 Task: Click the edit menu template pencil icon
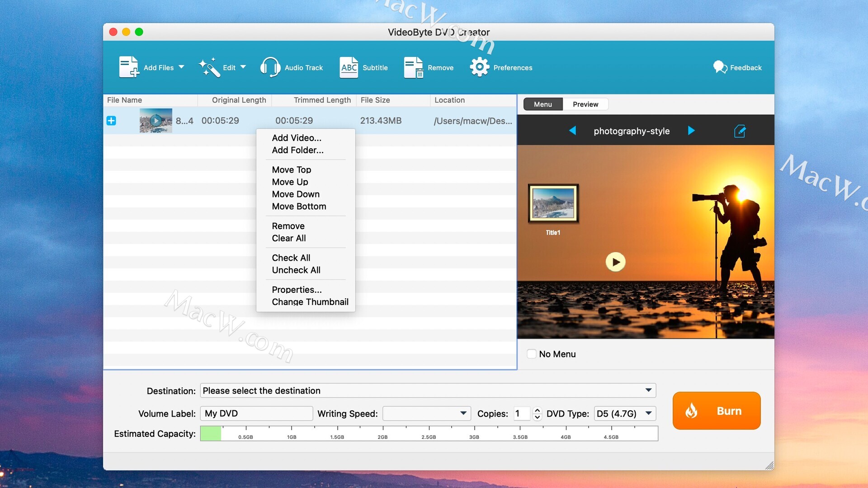(740, 131)
